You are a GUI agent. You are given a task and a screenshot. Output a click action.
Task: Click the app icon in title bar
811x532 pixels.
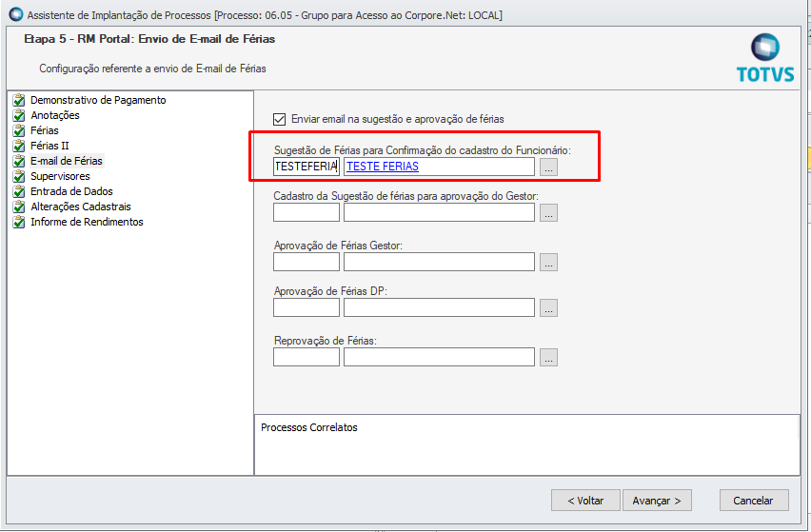pyautogui.click(x=16, y=14)
